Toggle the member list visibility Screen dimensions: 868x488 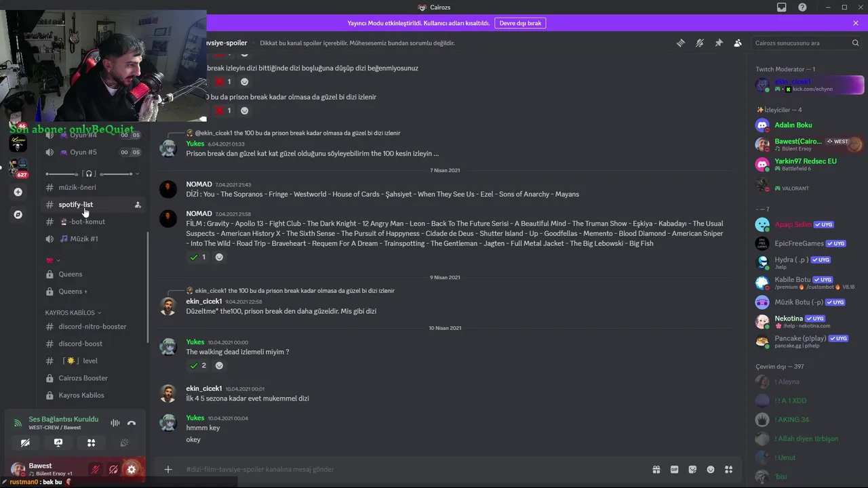click(738, 43)
